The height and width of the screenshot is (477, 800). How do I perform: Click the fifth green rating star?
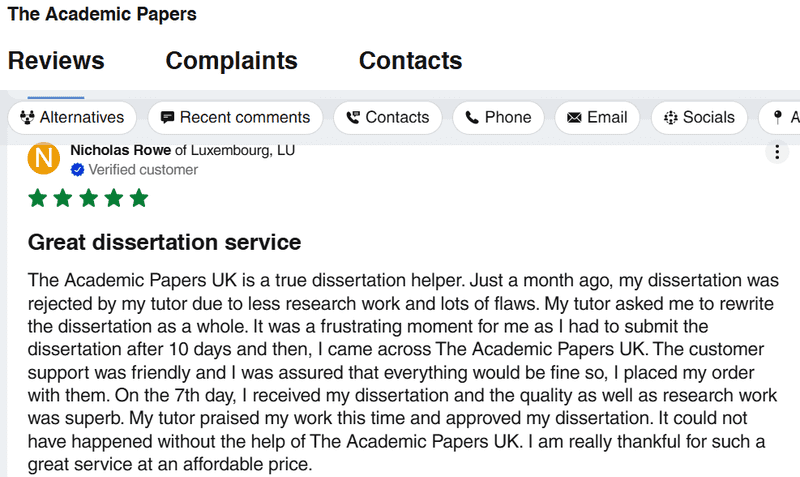(138, 198)
